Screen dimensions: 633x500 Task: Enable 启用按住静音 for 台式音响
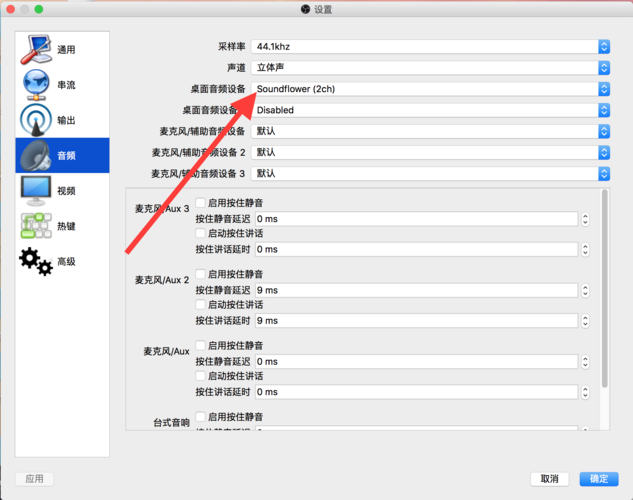pyautogui.click(x=201, y=417)
